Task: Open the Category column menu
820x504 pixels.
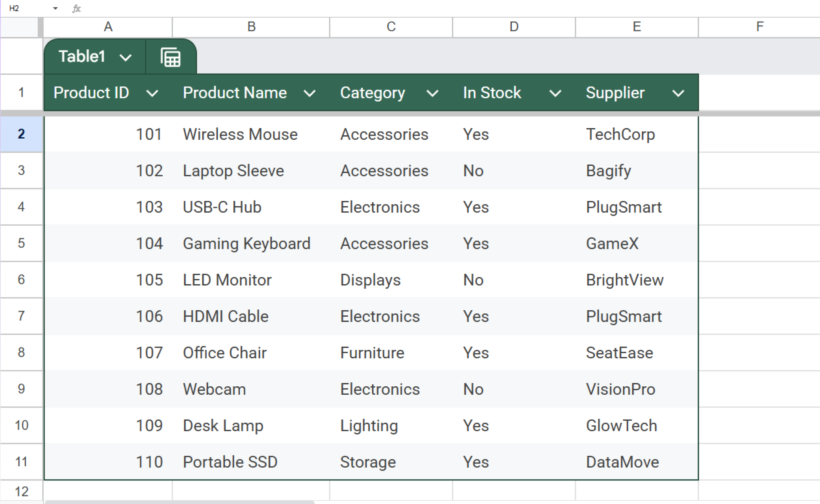Action: [x=433, y=93]
